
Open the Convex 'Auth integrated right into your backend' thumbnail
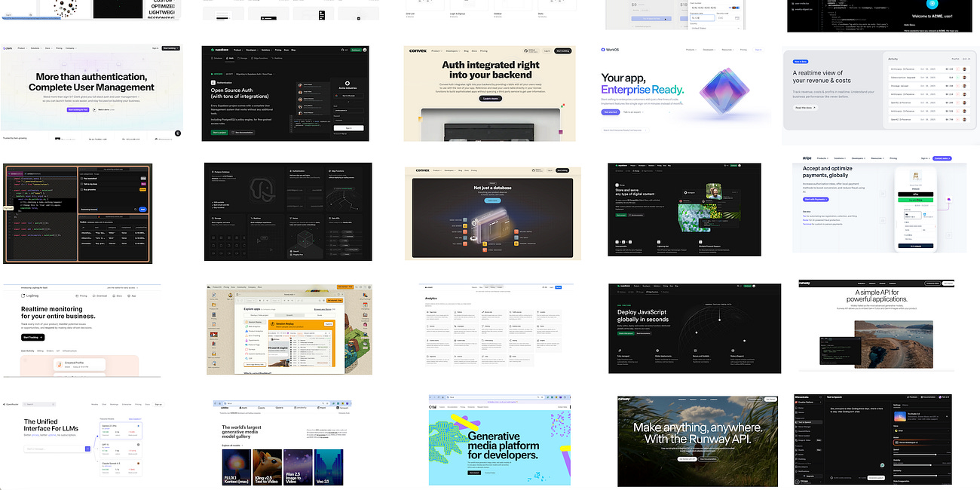(490, 93)
